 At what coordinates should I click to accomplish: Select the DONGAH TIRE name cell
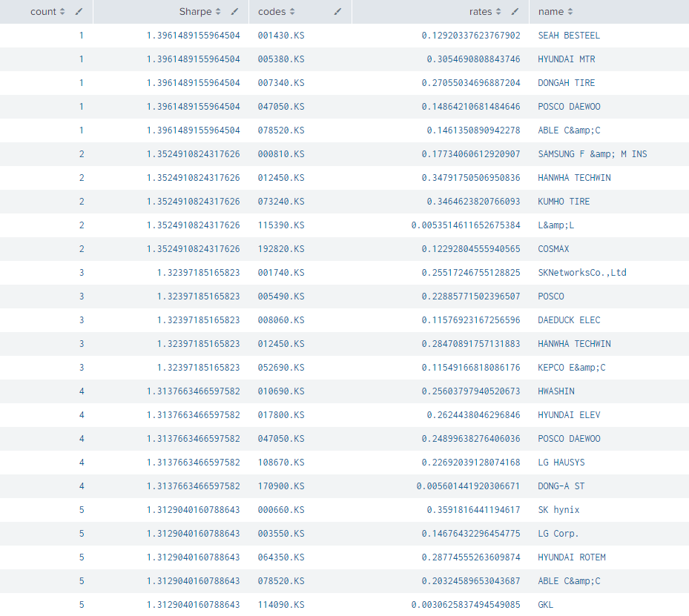click(567, 83)
